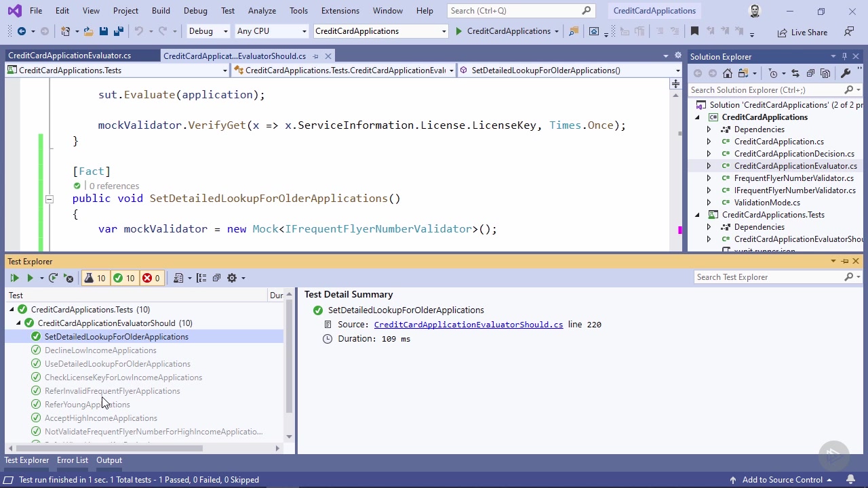Click Save All icon in the main toolbar

[x=118, y=31]
